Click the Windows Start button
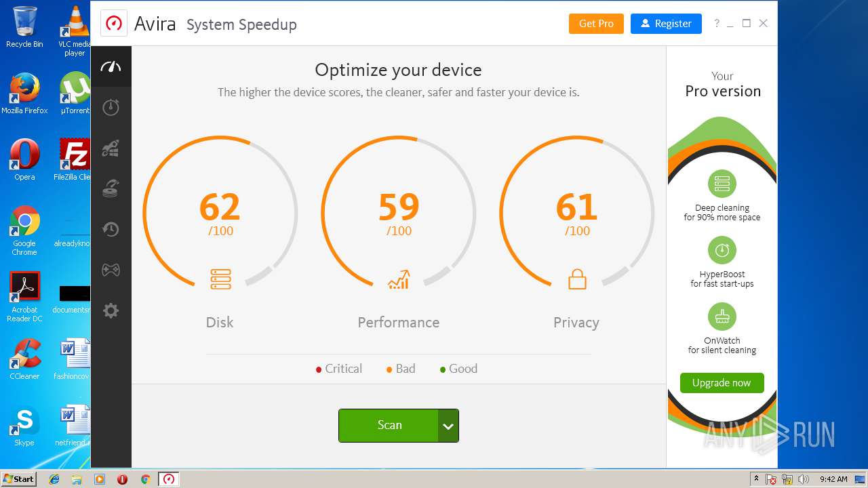The image size is (868, 488). coord(18,479)
